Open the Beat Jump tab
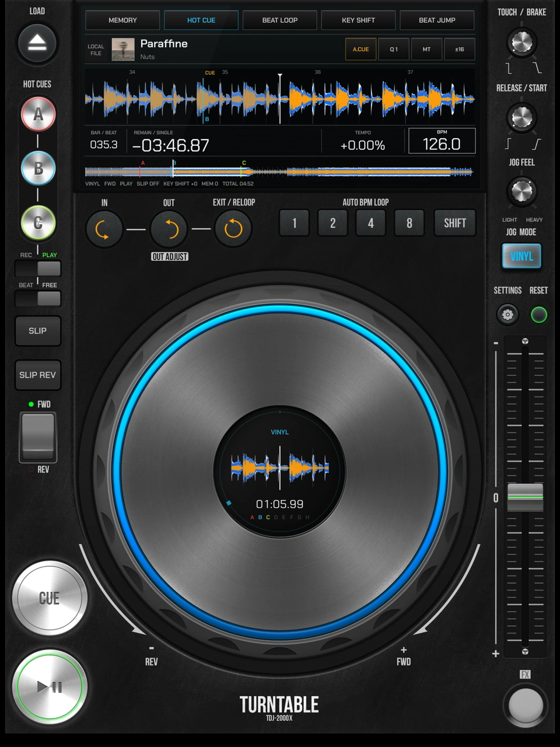Image resolution: width=560 pixels, height=747 pixels. coord(437,20)
